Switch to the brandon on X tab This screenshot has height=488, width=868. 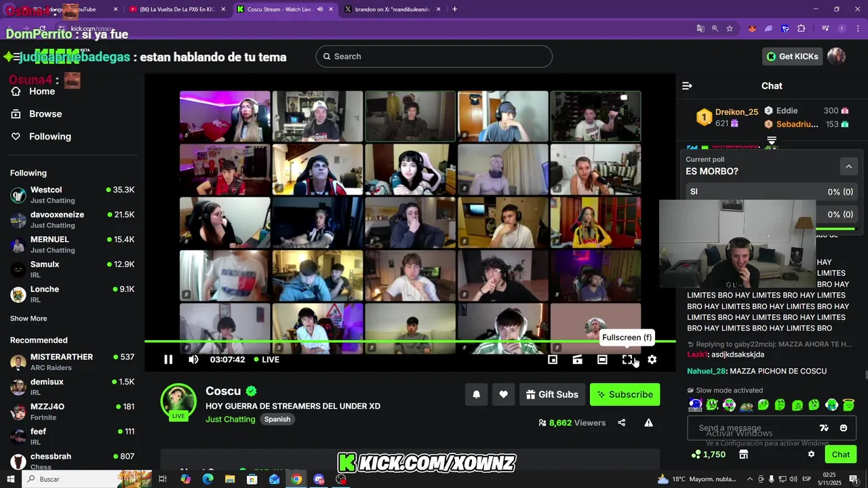pyautogui.click(x=393, y=9)
